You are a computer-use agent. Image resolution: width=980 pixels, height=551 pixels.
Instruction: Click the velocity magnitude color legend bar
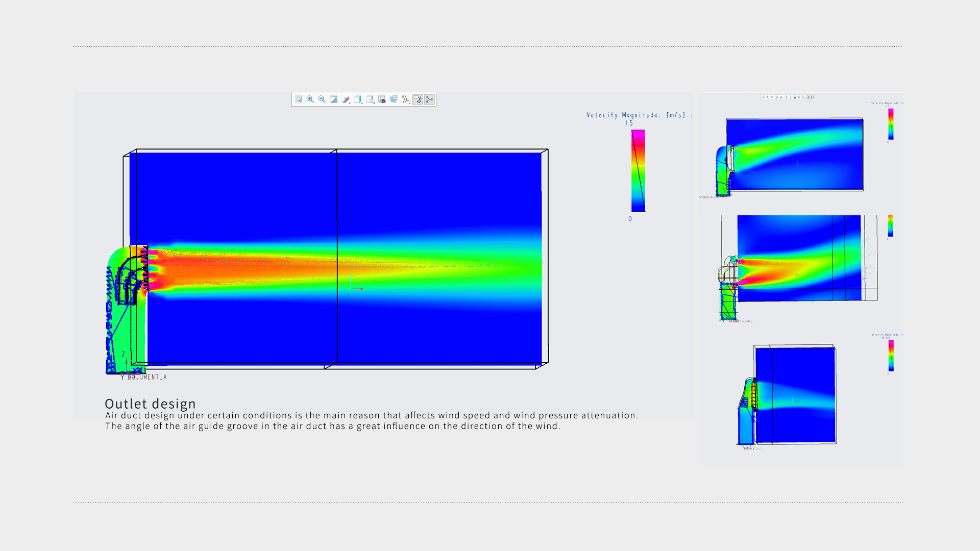click(x=638, y=171)
